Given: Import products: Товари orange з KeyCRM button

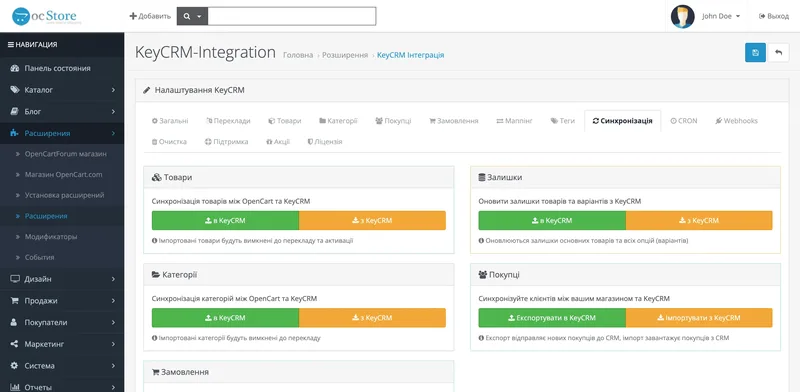Looking at the screenshot, I should pos(372,220).
